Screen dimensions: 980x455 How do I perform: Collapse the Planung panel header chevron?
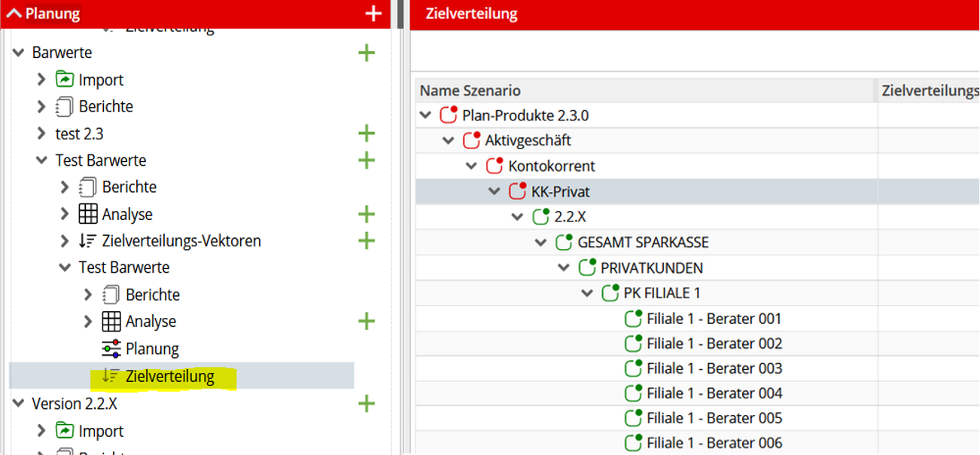[x=14, y=14]
